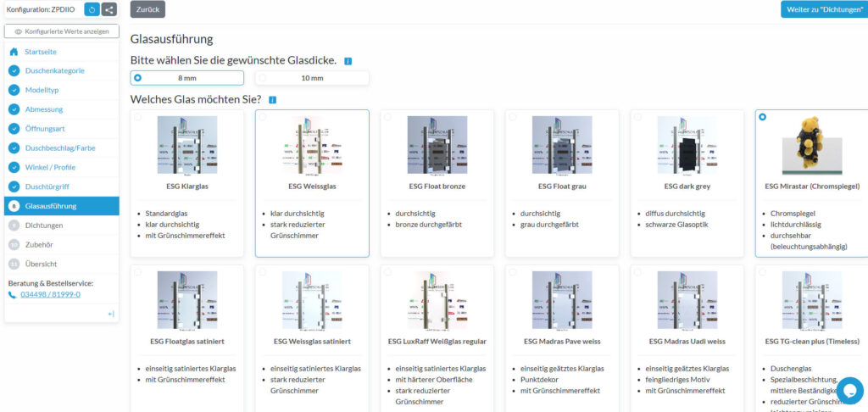
Task: Continue with Weiter zu "Dichtungen" button
Action: (824, 9)
